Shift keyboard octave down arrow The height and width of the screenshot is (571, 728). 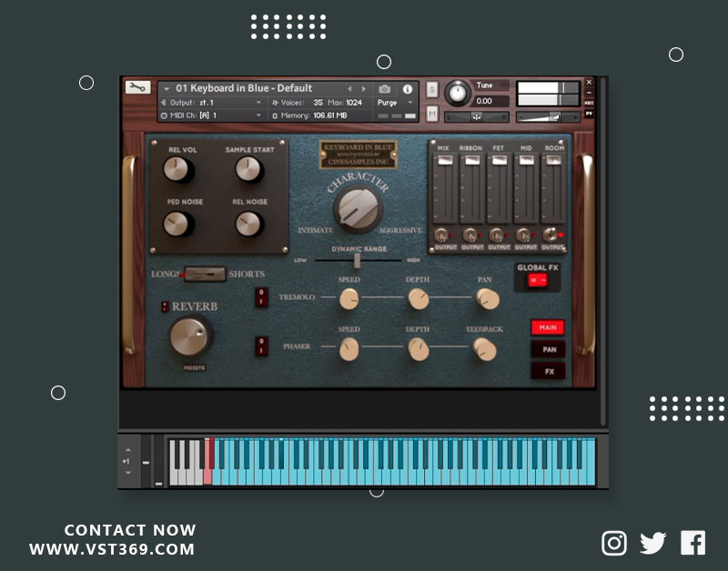128,473
